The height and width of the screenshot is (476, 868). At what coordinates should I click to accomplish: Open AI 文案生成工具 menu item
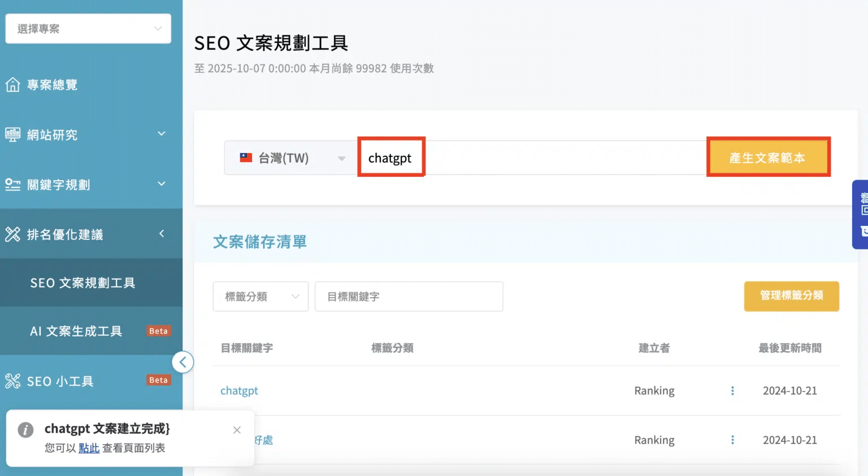[x=76, y=331]
